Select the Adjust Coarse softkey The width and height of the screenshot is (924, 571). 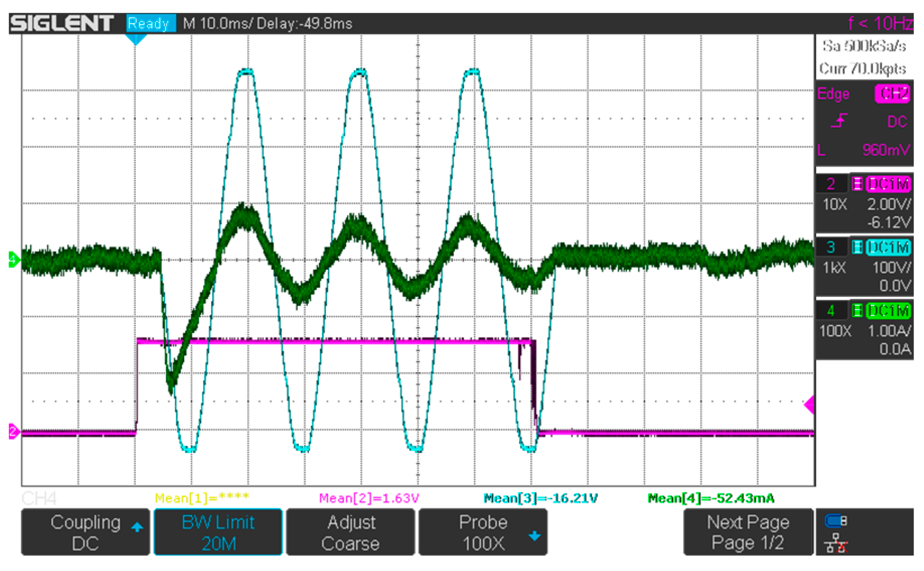pyautogui.click(x=351, y=532)
